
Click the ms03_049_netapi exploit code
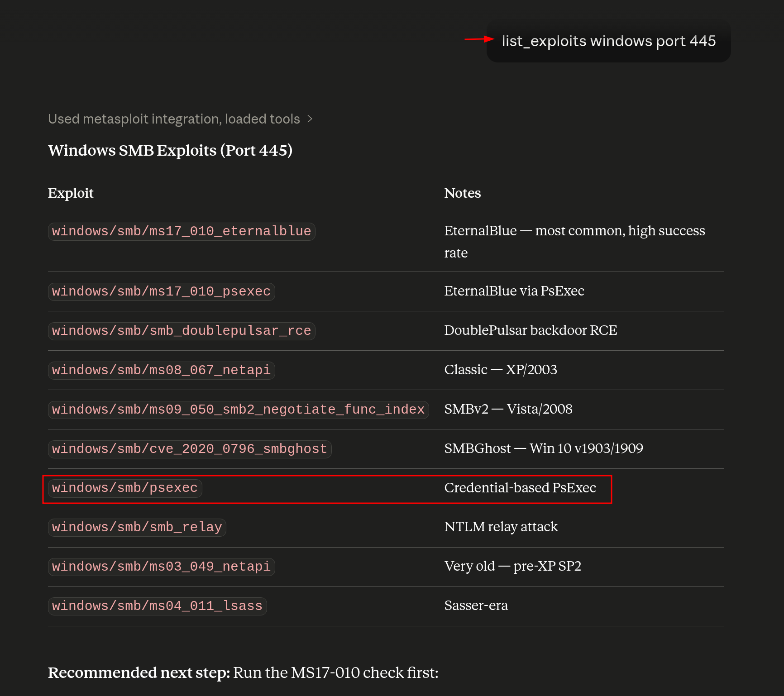(x=161, y=567)
